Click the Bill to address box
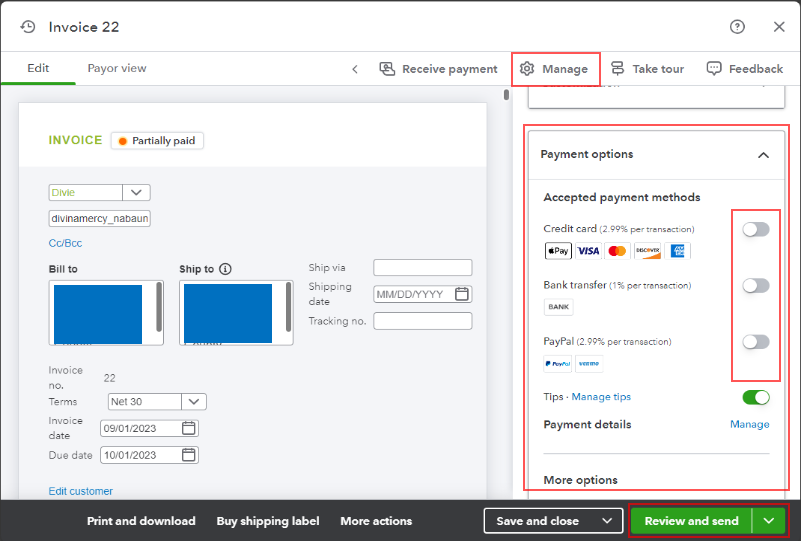The image size is (801, 541). pos(106,313)
